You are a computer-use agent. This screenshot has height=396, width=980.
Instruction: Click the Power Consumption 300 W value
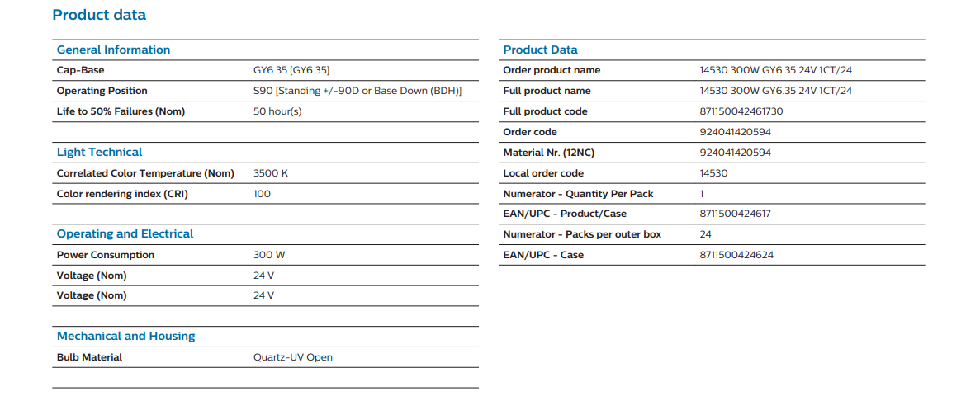click(x=269, y=255)
